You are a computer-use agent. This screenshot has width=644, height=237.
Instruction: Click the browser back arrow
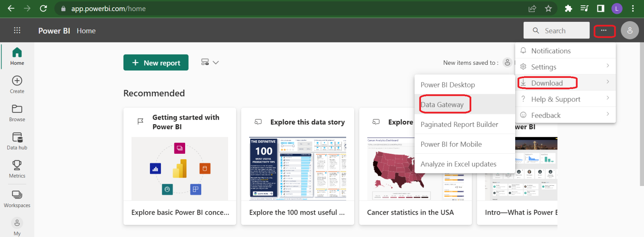coord(11,8)
